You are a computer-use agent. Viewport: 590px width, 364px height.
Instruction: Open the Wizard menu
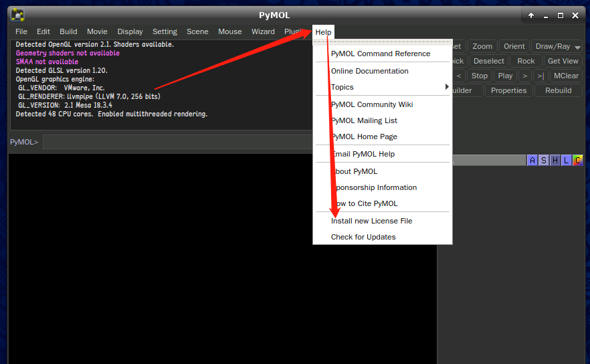263,31
